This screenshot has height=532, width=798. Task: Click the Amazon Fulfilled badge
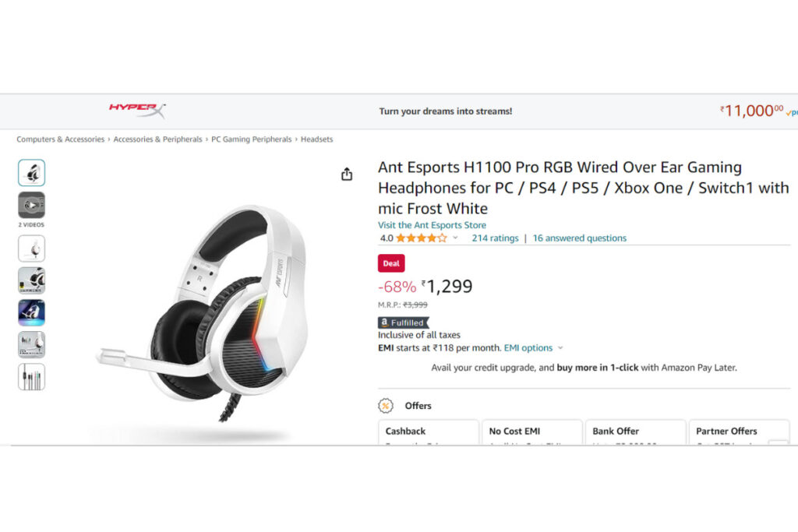pos(404,322)
